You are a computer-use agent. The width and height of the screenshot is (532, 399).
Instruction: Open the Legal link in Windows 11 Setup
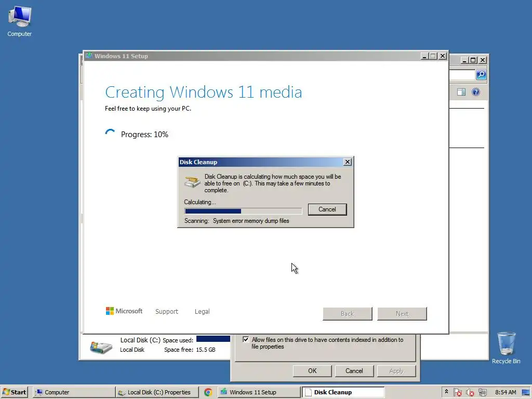click(x=202, y=312)
